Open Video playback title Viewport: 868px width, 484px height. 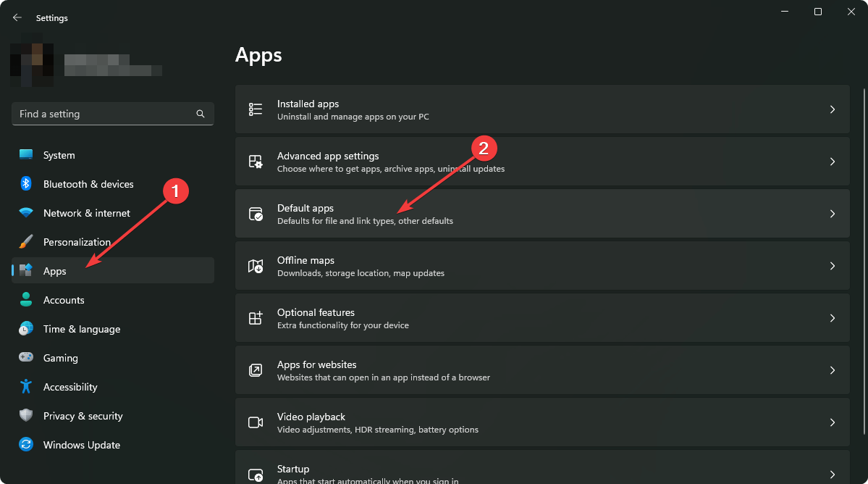pos(311,417)
